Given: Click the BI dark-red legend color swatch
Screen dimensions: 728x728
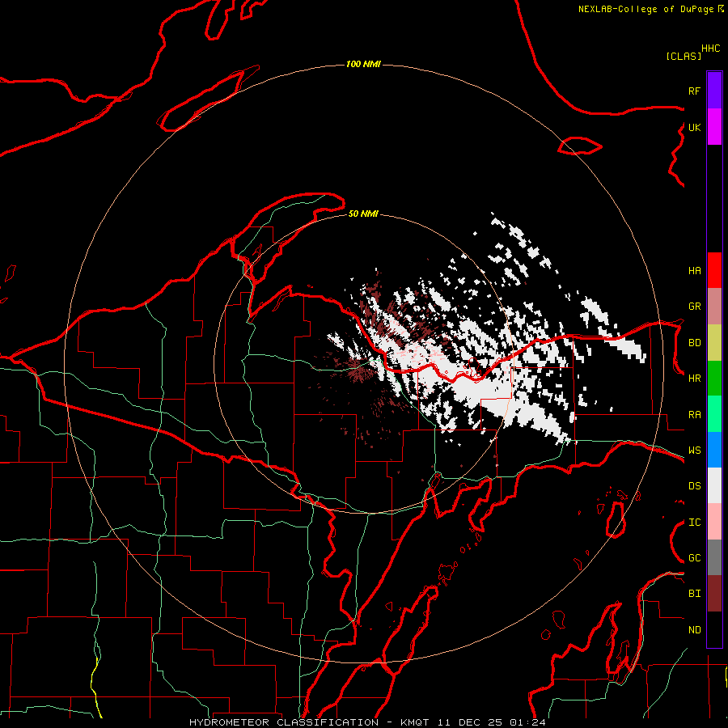Looking at the screenshot, I should coord(714,594).
